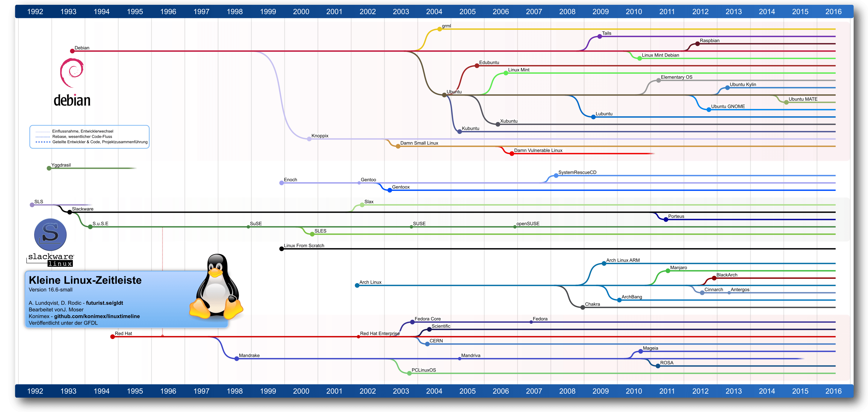Screen dimensions: 868x412
Task: Click the ROSA node marker
Action: point(658,366)
